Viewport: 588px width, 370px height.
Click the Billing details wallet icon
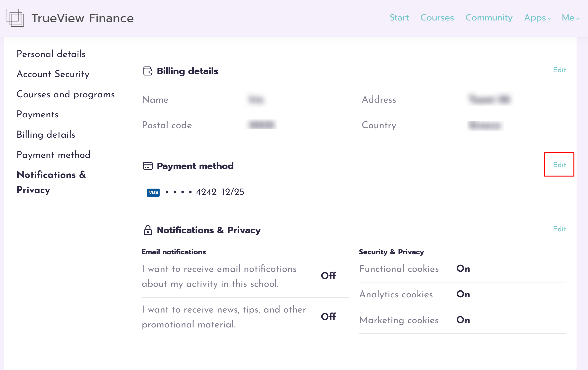[148, 71]
